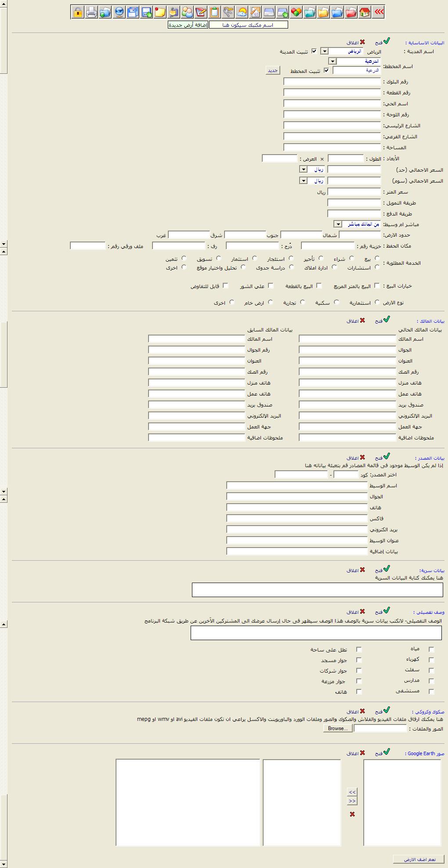Click the double floppy disk save icon
Image resolution: width=448 pixels, height=868 pixels.
133,12
